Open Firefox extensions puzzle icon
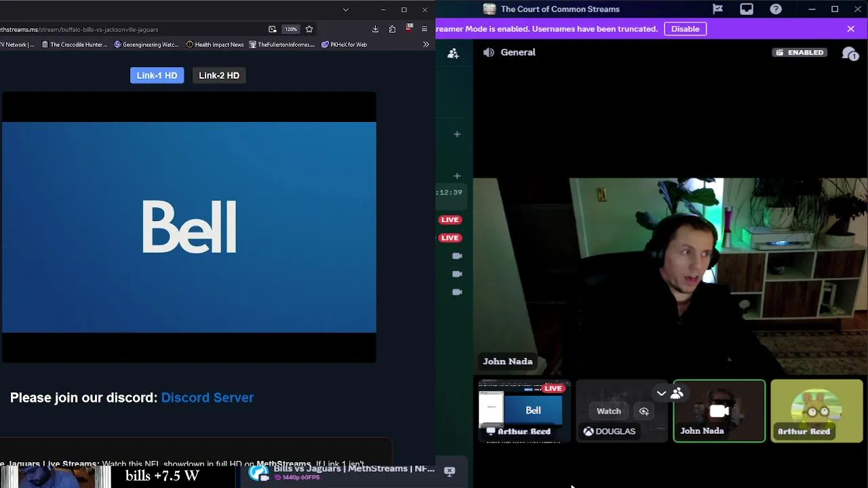The image size is (868, 488). coord(392,29)
